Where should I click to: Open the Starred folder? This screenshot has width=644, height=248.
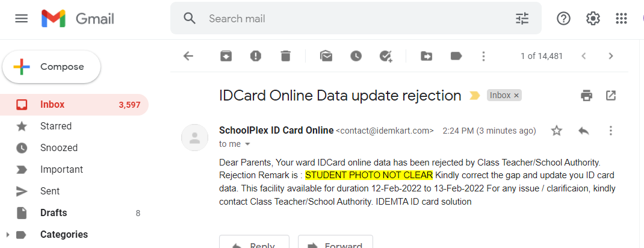[x=56, y=126]
